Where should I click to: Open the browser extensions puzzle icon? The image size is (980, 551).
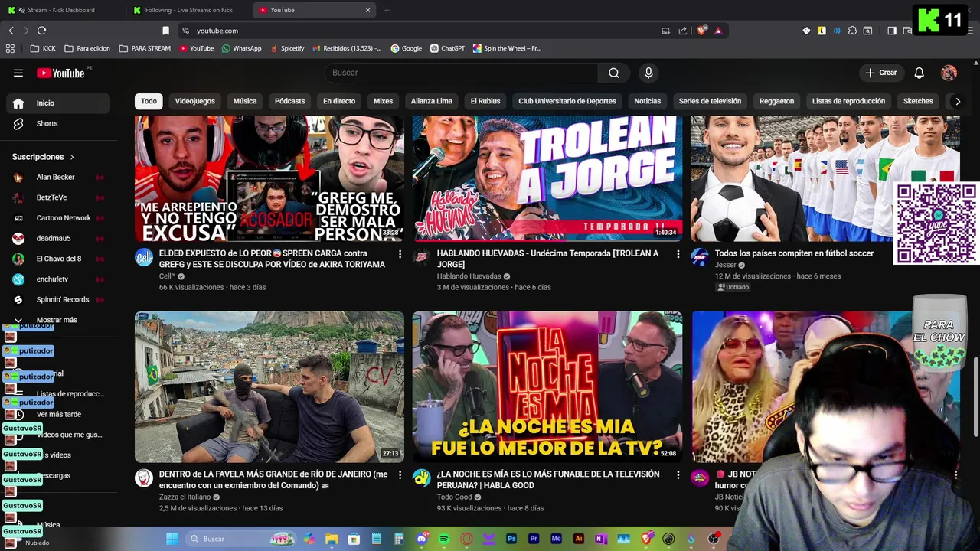[x=852, y=31]
